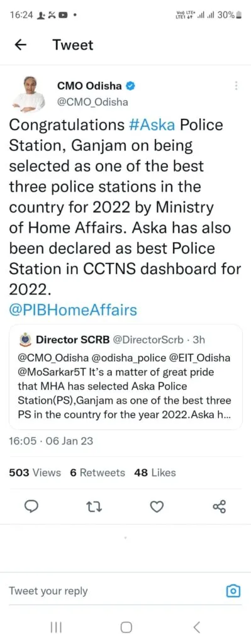
Task: Tap Android home navigation button
Action: 126,627
